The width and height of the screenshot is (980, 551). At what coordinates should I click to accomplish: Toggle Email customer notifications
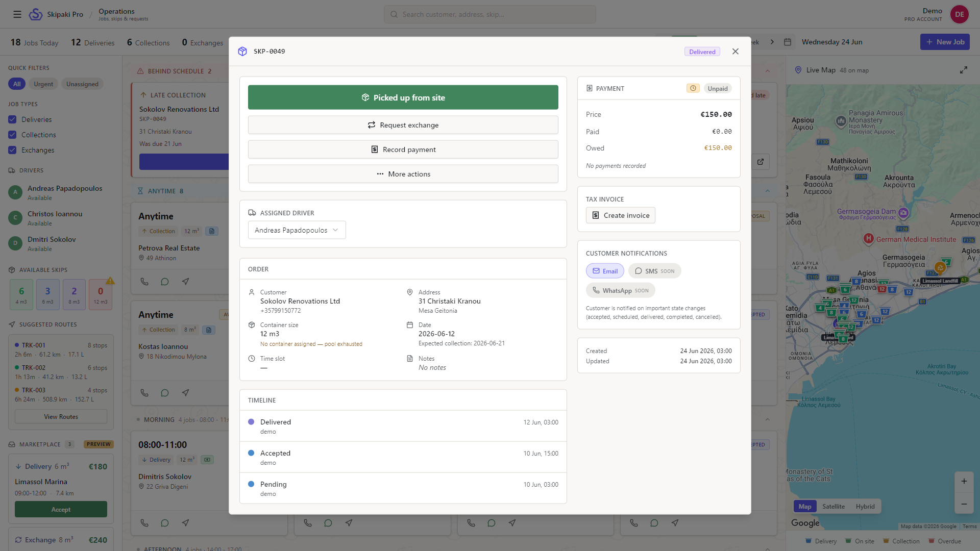(605, 271)
